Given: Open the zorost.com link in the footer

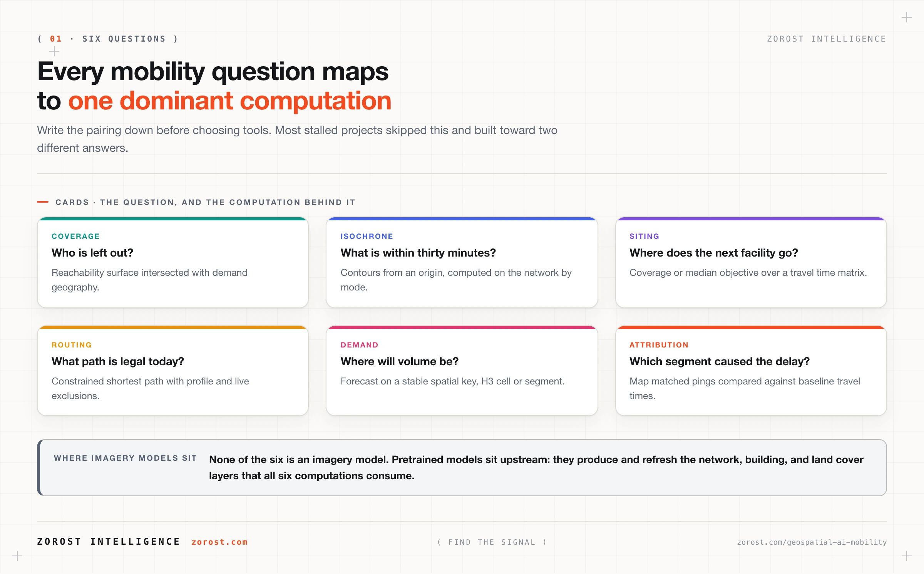Looking at the screenshot, I should pos(219,542).
